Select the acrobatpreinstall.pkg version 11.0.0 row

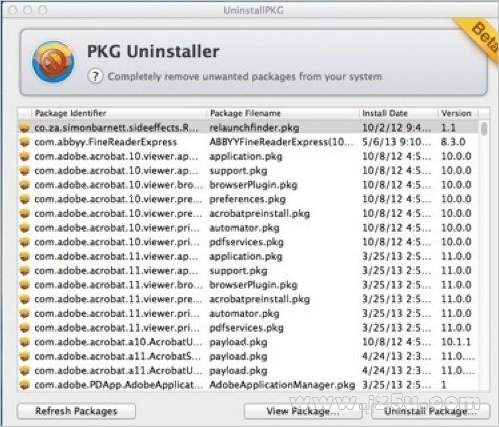(x=248, y=299)
